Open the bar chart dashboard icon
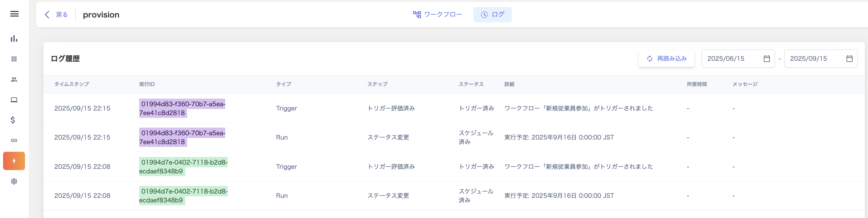Screen dimensions: 868x218 click(x=14, y=39)
